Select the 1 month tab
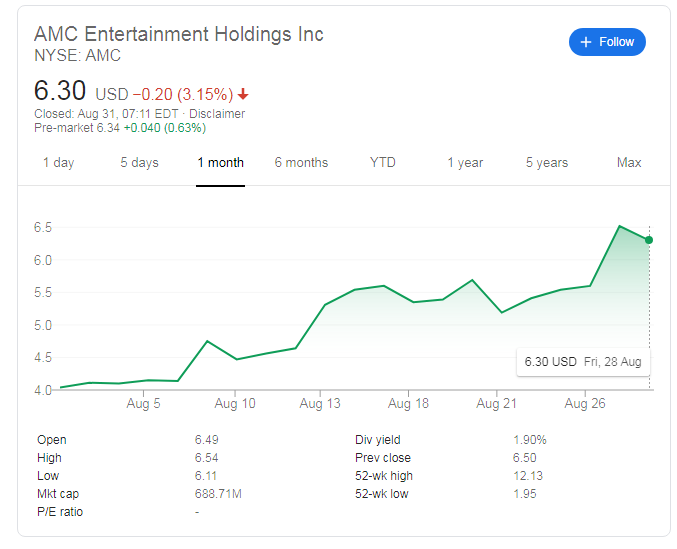 (x=221, y=163)
